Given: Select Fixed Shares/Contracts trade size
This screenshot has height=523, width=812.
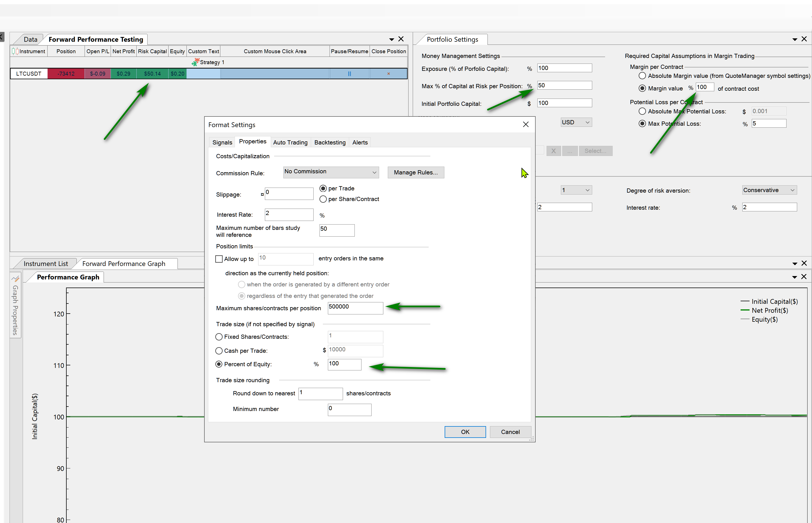Looking at the screenshot, I should click(x=219, y=337).
